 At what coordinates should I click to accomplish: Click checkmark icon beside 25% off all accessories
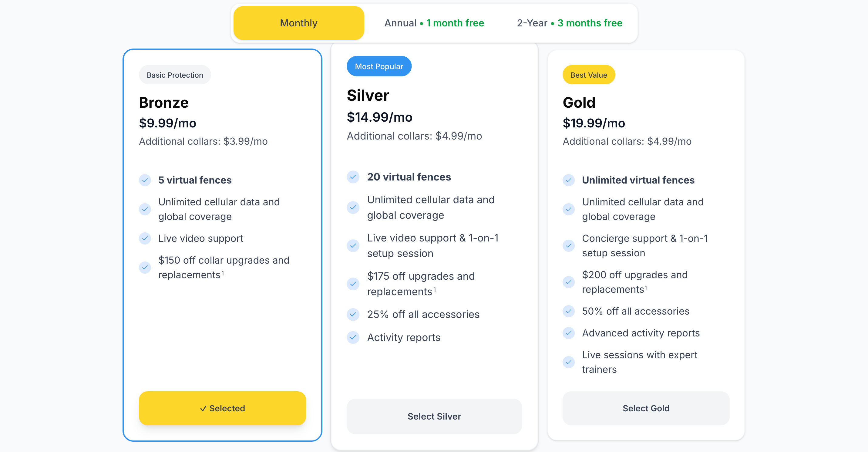[353, 314]
